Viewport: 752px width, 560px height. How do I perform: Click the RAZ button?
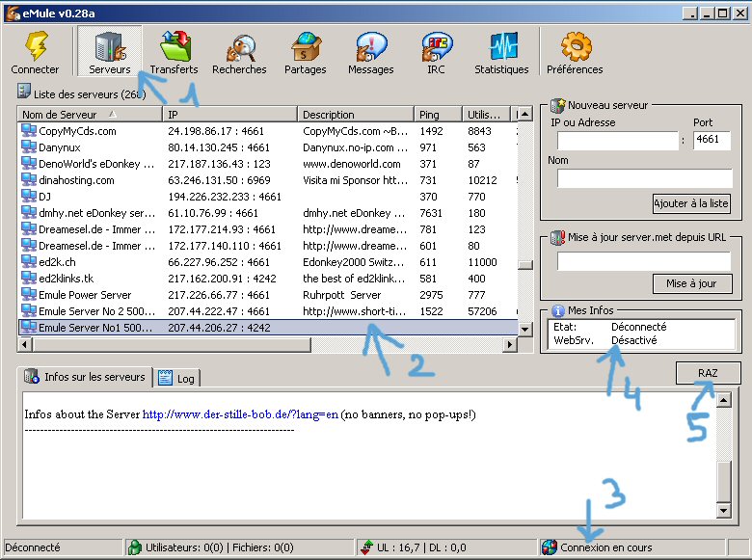point(708,373)
